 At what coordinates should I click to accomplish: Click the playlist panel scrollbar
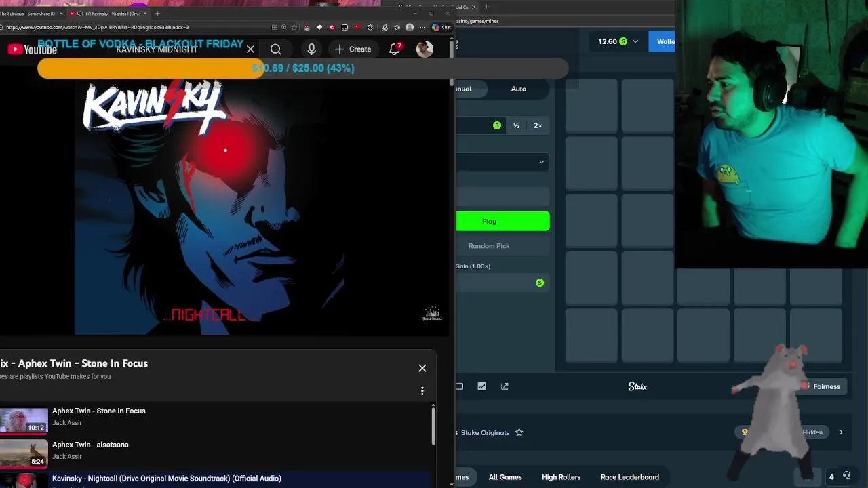tap(433, 427)
